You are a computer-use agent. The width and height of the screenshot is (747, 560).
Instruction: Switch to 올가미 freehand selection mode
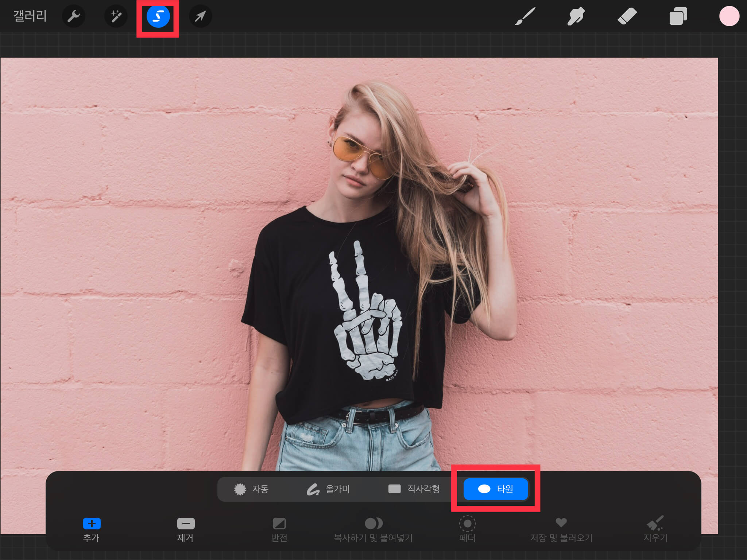[328, 489]
